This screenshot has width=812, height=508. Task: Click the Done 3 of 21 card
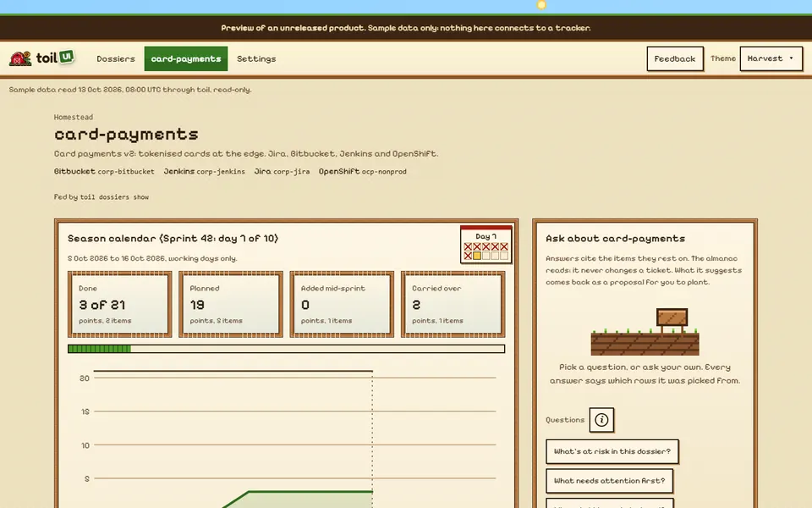pos(119,304)
